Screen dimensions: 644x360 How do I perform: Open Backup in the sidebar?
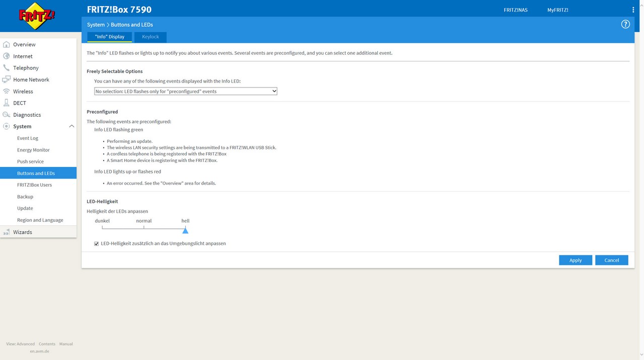tap(25, 197)
